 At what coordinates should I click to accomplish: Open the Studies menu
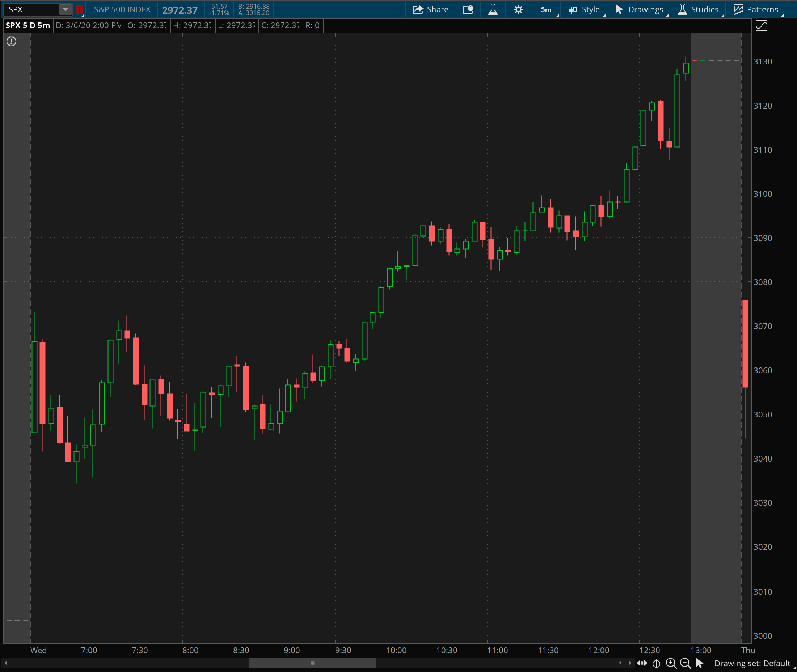698,9
